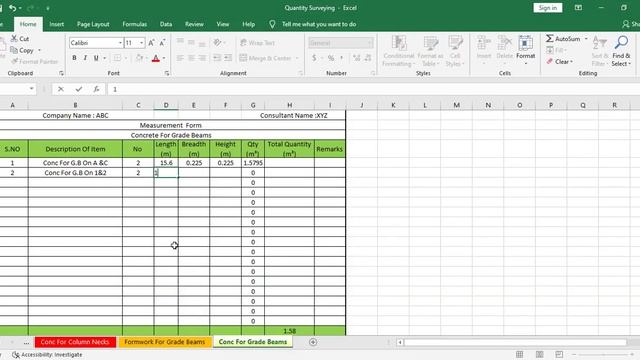Screen dimensions: 640x360
Task: Increase font size with large A icon
Action: click(151, 42)
